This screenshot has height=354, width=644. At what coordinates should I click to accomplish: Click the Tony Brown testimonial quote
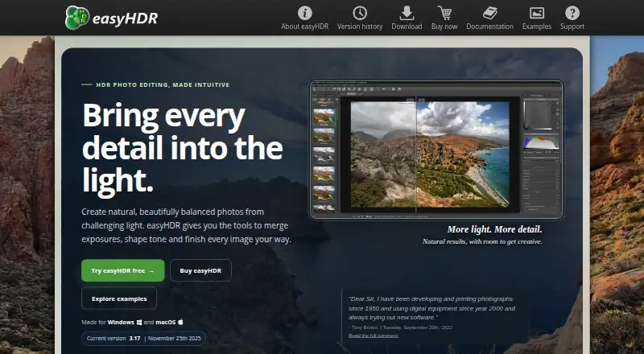(431, 308)
